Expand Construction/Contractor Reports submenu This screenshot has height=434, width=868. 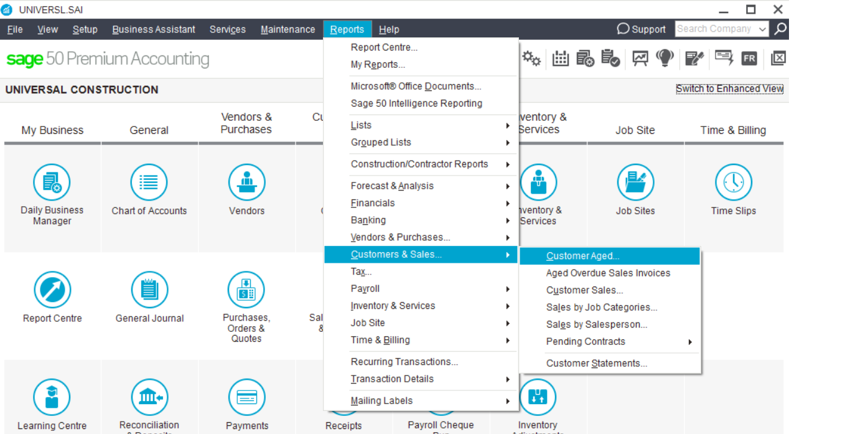coord(421,164)
